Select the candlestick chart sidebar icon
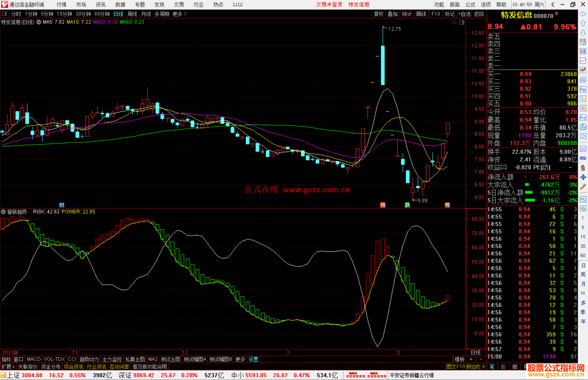The image size is (588, 380). pyautogui.click(x=583, y=70)
